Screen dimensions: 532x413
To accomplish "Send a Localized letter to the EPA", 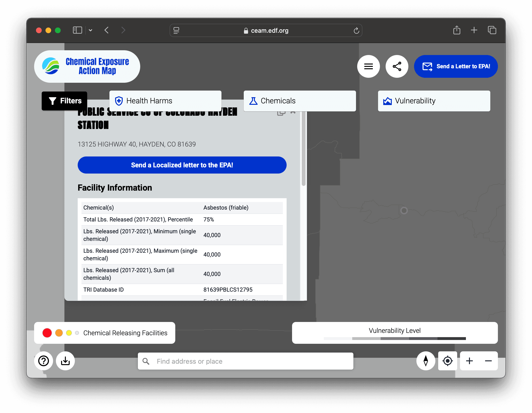I will tap(182, 165).
